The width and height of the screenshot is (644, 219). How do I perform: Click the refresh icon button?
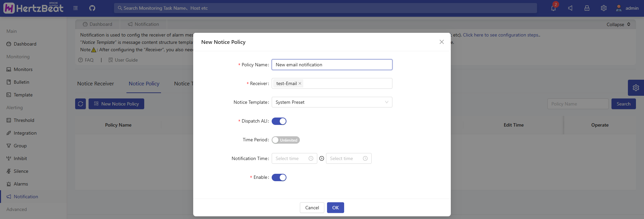pos(80,104)
